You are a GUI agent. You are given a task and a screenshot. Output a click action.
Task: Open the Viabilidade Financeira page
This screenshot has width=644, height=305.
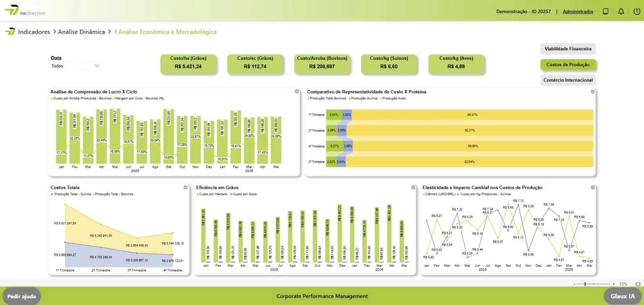[568, 49]
